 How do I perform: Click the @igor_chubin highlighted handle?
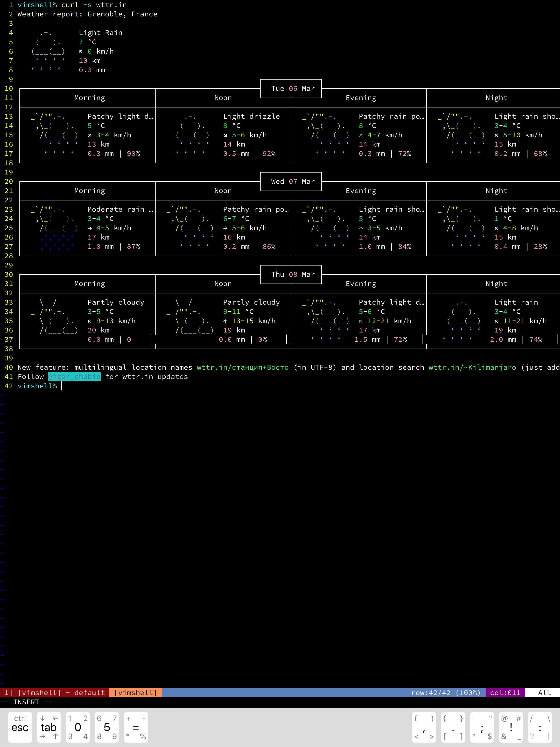click(74, 377)
